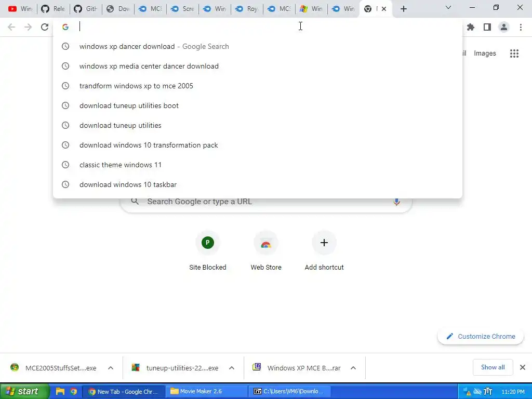
Task: Go forward using the forward arrow
Action: (x=28, y=27)
